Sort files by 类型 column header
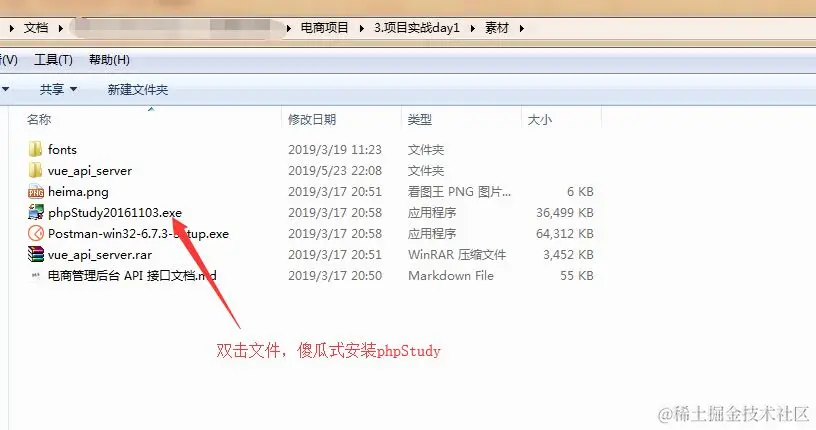 coord(420,120)
